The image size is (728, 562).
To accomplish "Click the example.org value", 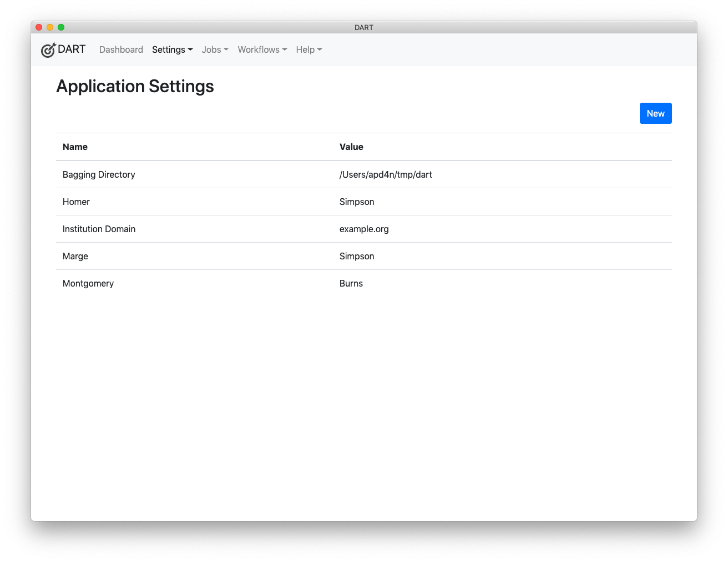I will click(x=364, y=229).
